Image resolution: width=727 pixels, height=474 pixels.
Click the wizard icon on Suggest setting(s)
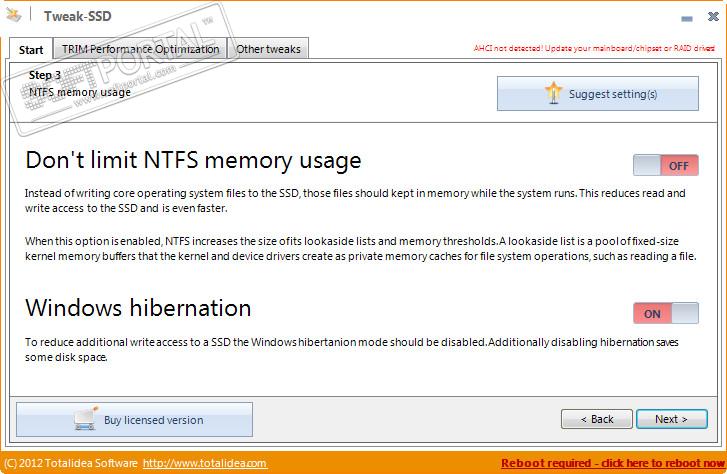[553, 94]
